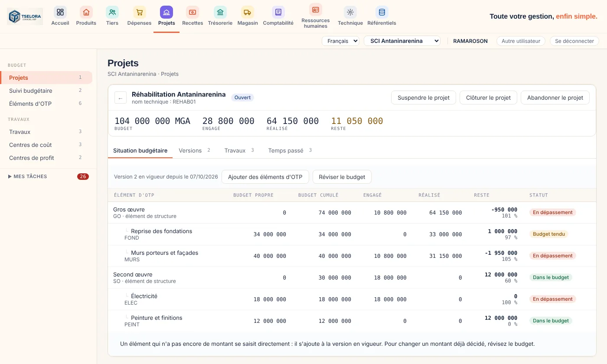
Task: Click the Tselora logo
Action: tap(25, 16)
